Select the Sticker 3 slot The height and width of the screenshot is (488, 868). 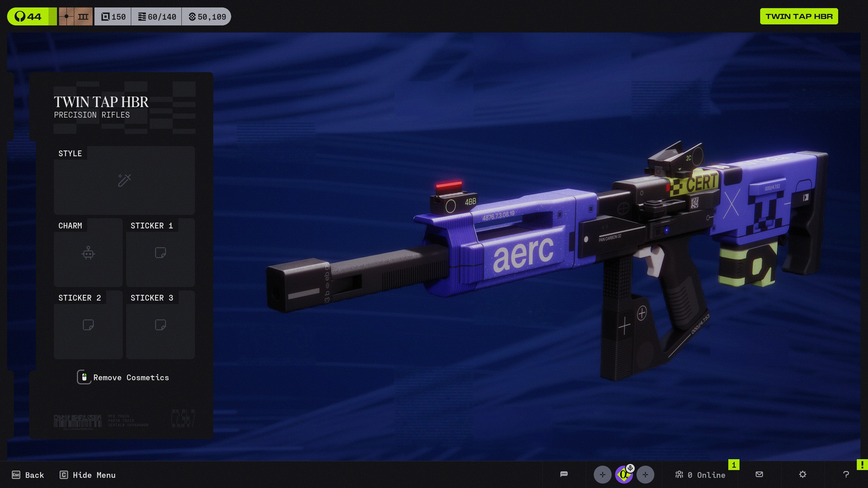(x=160, y=325)
